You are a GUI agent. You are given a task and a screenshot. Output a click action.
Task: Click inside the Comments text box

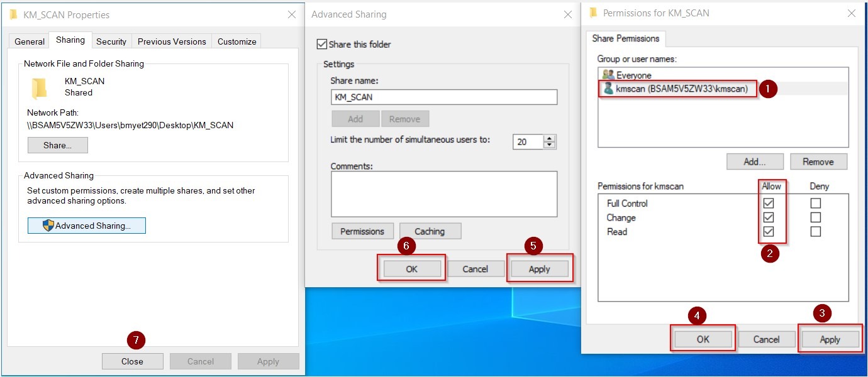[x=443, y=194]
